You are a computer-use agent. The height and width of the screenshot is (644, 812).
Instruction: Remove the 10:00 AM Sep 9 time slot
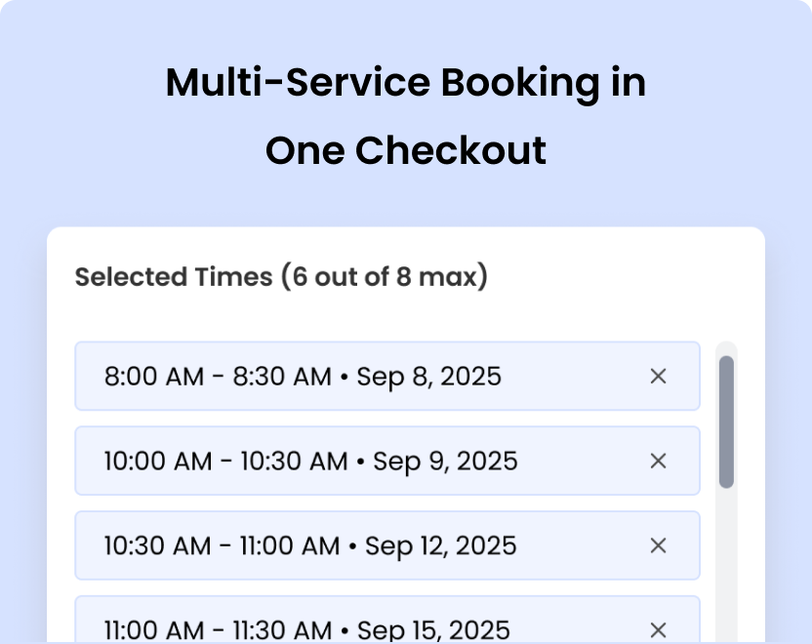point(657,461)
